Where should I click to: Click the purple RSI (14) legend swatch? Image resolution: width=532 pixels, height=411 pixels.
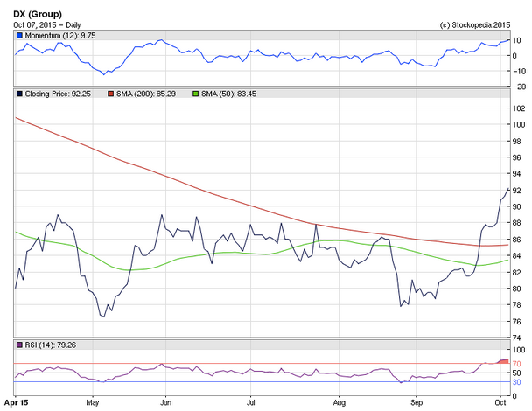pos(19,345)
